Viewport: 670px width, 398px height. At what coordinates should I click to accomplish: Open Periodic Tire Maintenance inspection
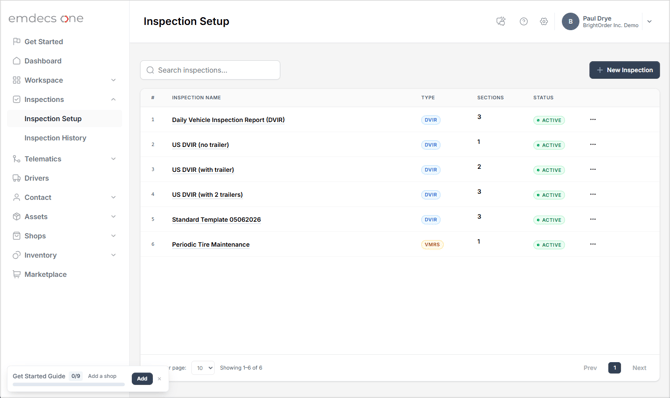[x=211, y=245]
